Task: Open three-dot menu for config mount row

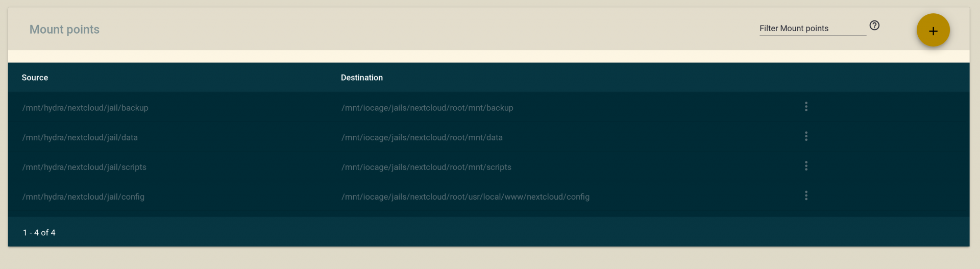Action: [x=806, y=195]
